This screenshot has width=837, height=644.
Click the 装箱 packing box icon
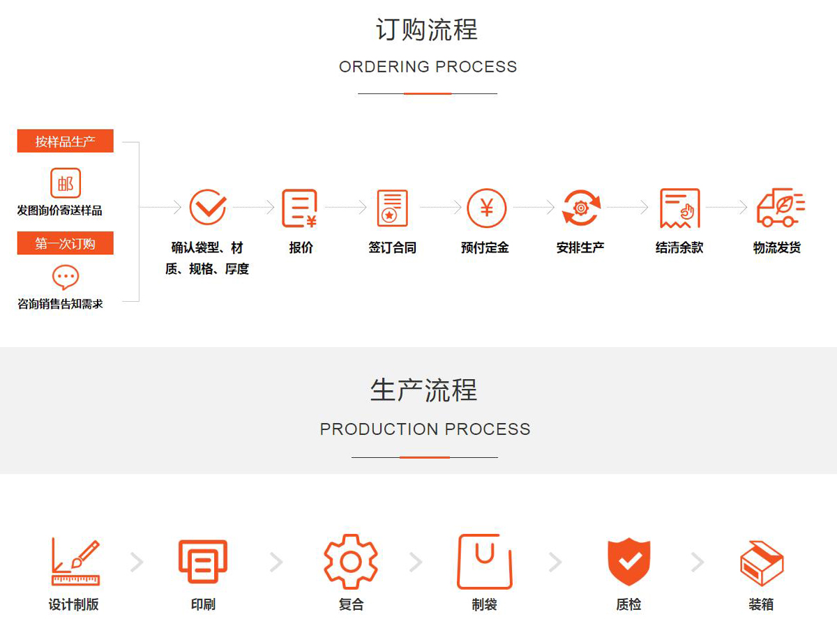[x=761, y=563]
